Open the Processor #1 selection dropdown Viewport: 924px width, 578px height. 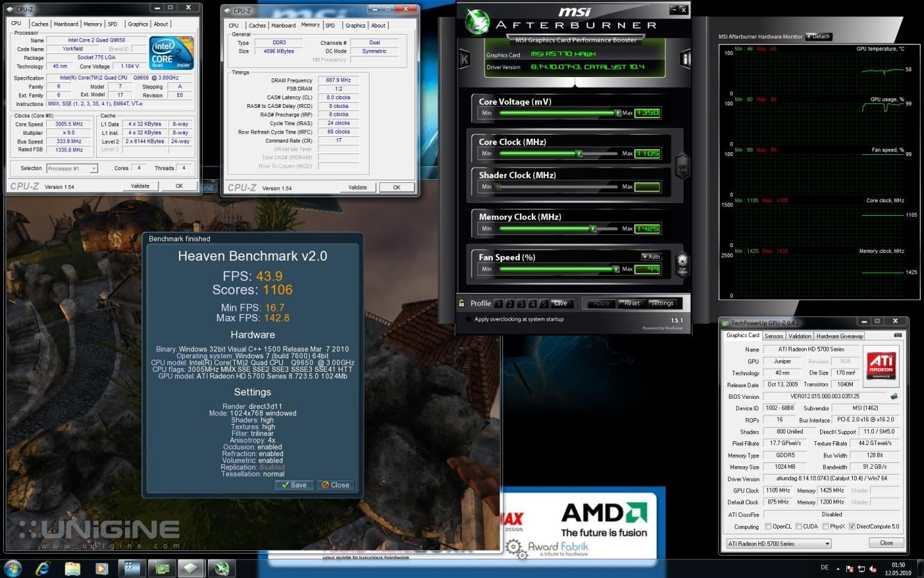tap(72, 168)
